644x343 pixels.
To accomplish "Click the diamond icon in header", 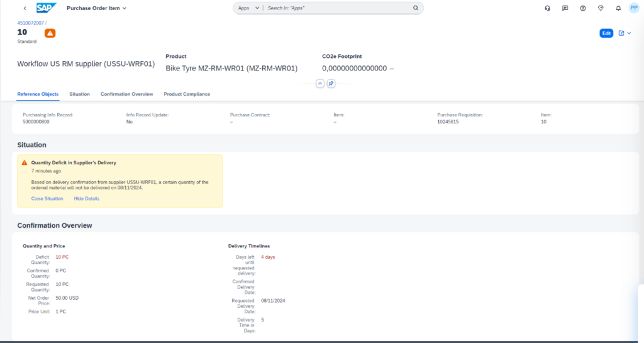I will 601,8.
